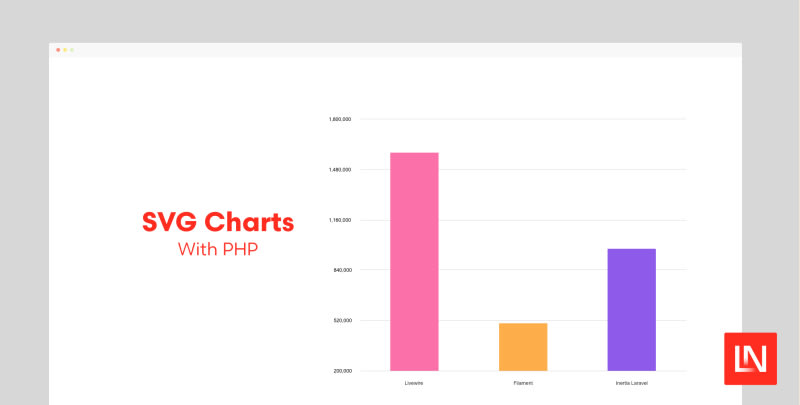Click the Filament axis label
Screen dimensions: 800x405
point(523,383)
